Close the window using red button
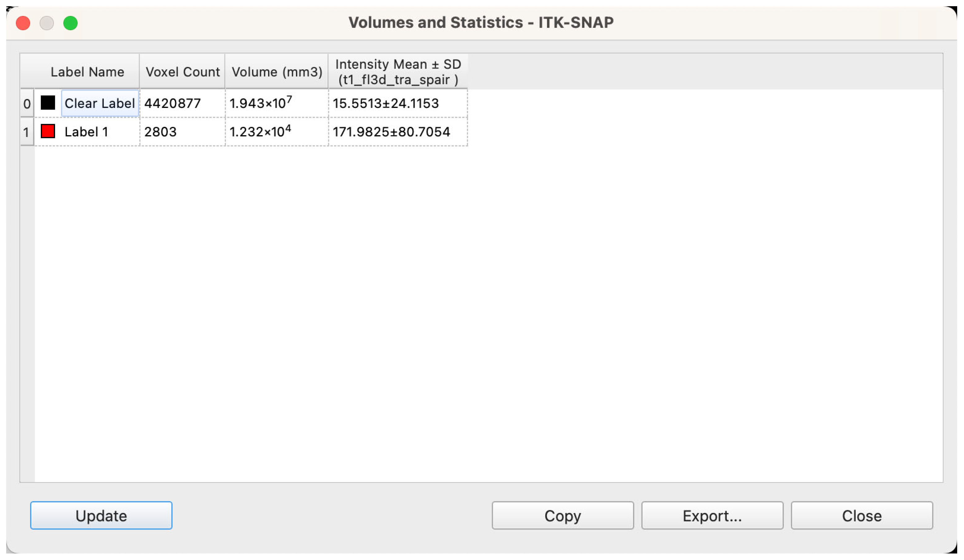The image size is (964, 560). tap(23, 23)
